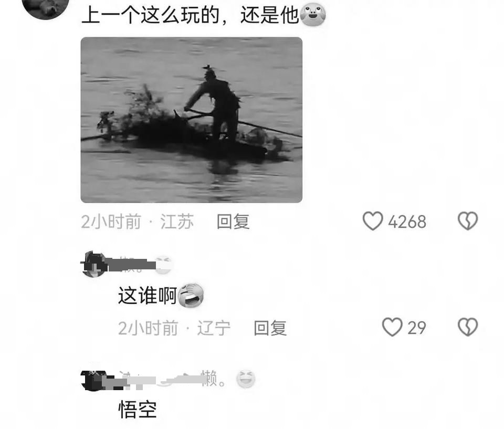Tap the reply text 这谁啊
The height and width of the screenshot is (429, 504).
[x=148, y=296]
